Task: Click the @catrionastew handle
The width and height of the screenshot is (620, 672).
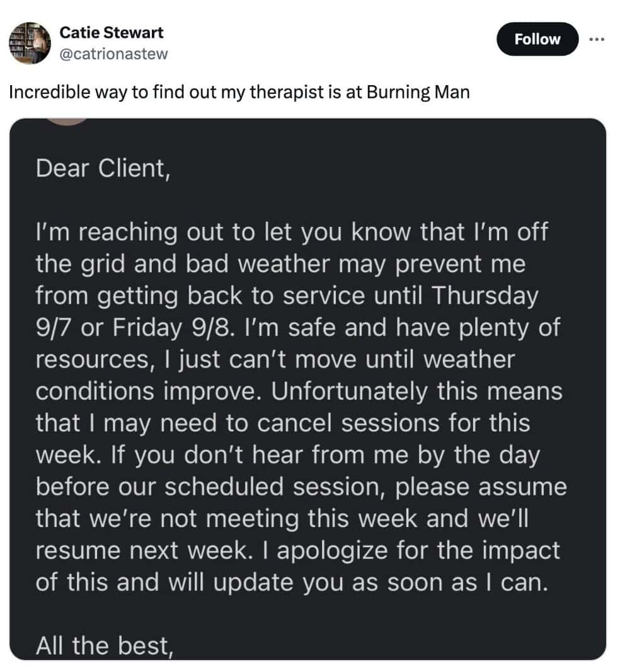Action: 113,54
